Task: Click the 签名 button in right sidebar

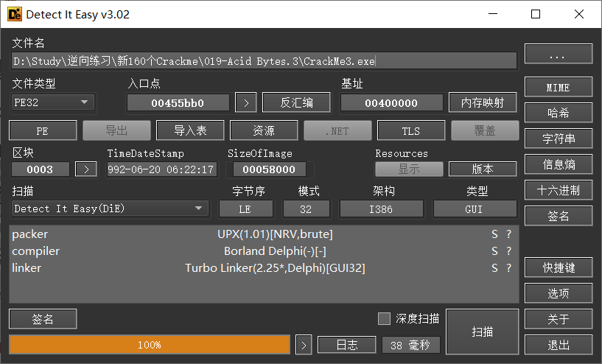Action: [559, 216]
